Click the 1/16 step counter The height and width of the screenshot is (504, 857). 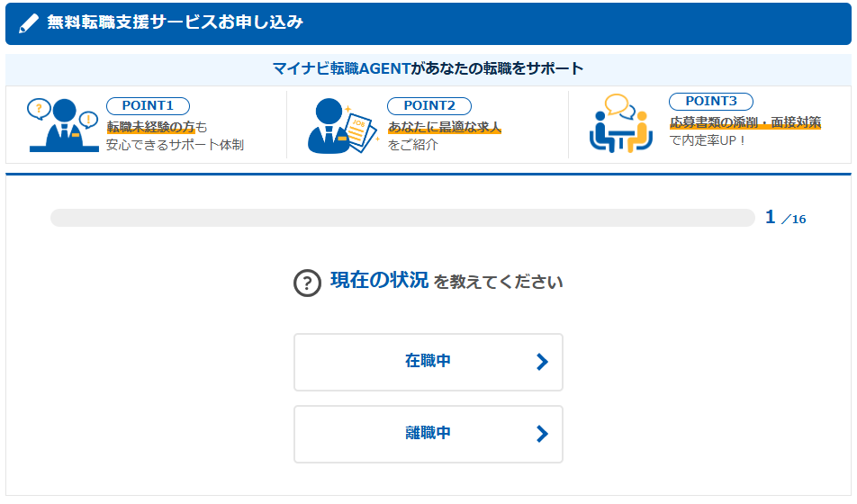(x=785, y=218)
